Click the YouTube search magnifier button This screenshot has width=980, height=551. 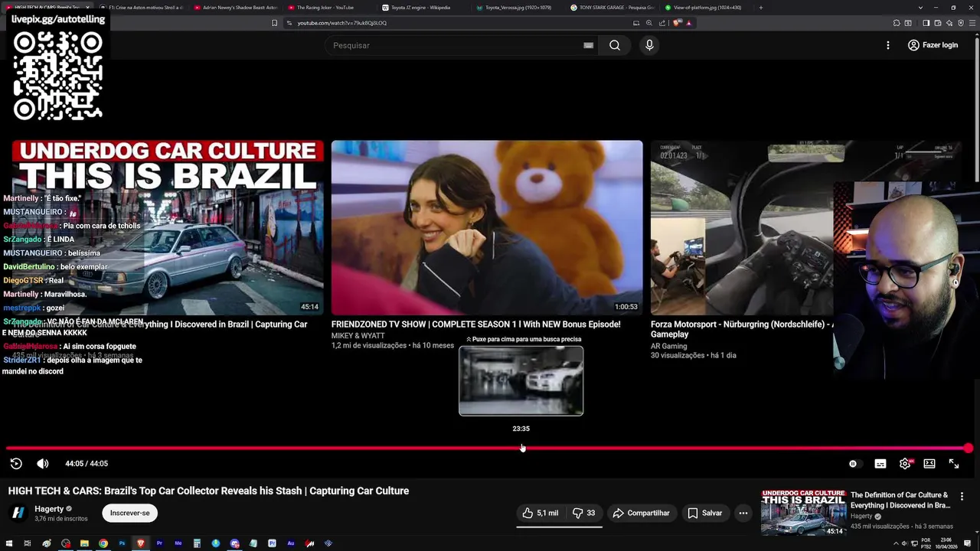(x=615, y=45)
